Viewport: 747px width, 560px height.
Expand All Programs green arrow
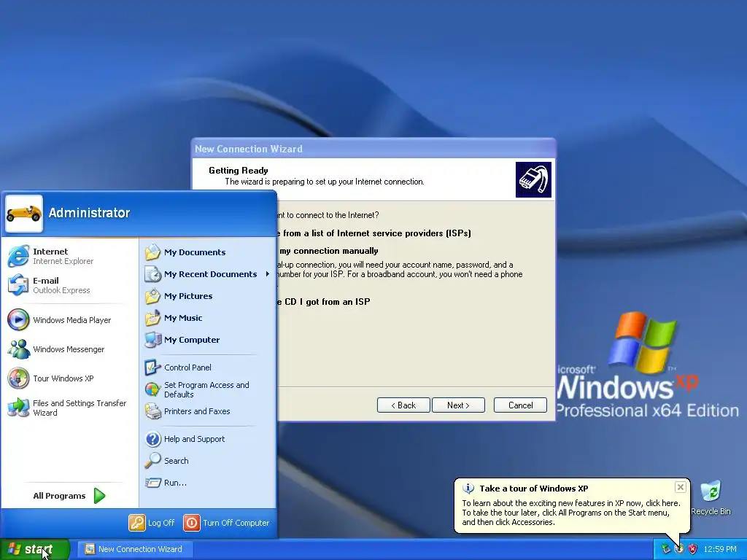99,496
